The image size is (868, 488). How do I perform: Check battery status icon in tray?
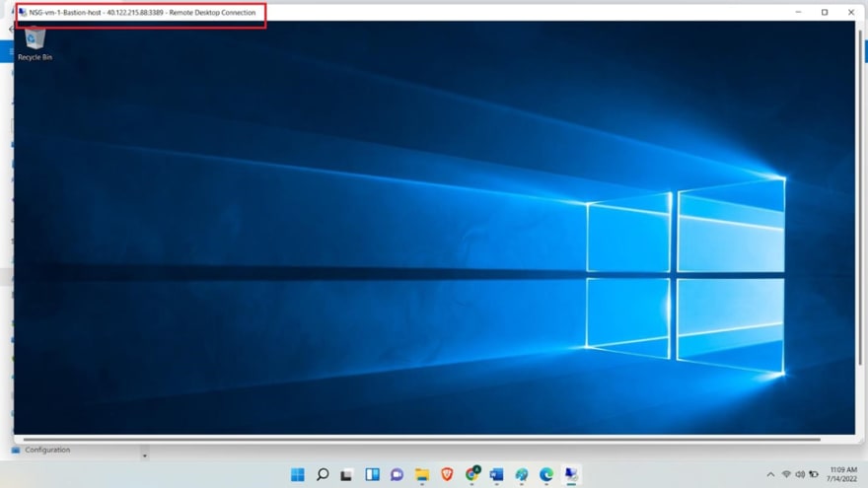click(x=814, y=474)
